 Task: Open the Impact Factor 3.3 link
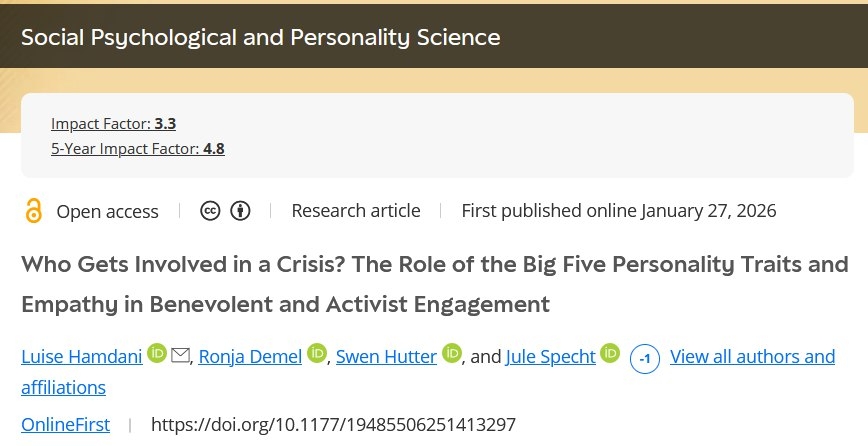[x=113, y=123]
